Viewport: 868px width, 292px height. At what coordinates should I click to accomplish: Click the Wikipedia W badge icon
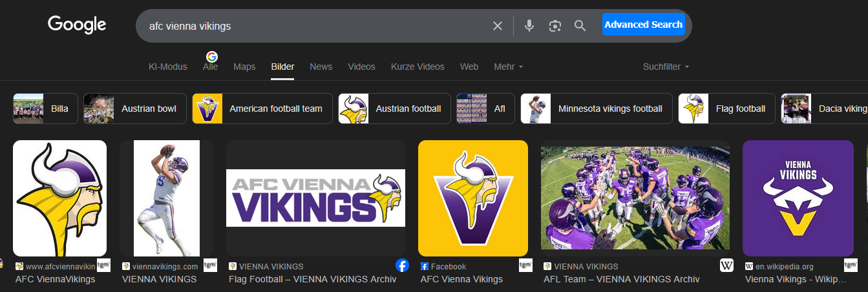[x=726, y=265]
